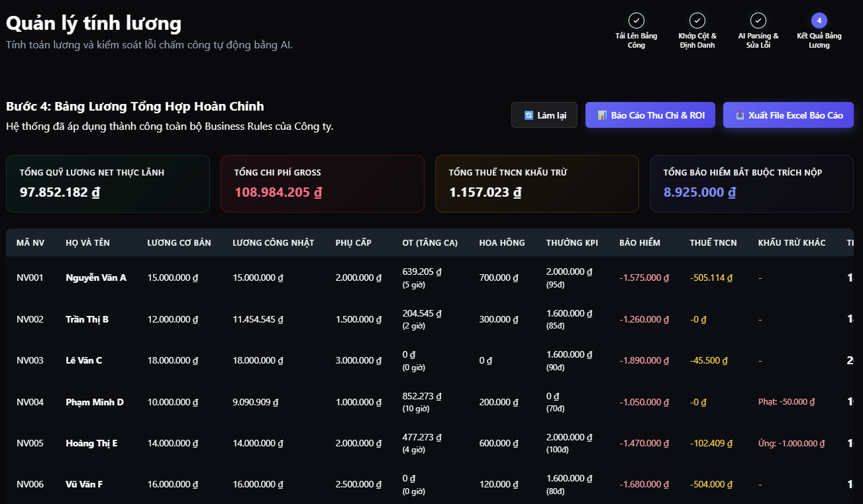Image resolution: width=863 pixels, height=504 pixels.
Task: Click the Làm lại button
Action: (x=544, y=115)
